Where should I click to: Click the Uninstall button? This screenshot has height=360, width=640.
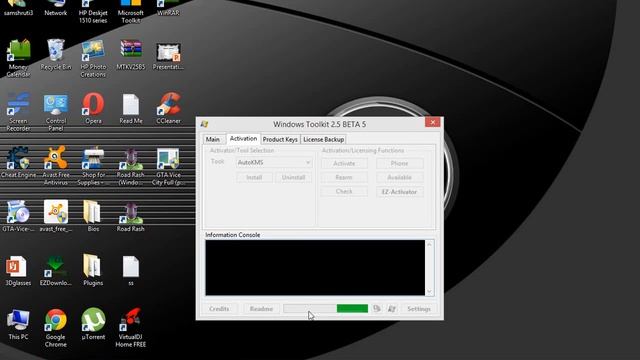[x=293, y=177]
